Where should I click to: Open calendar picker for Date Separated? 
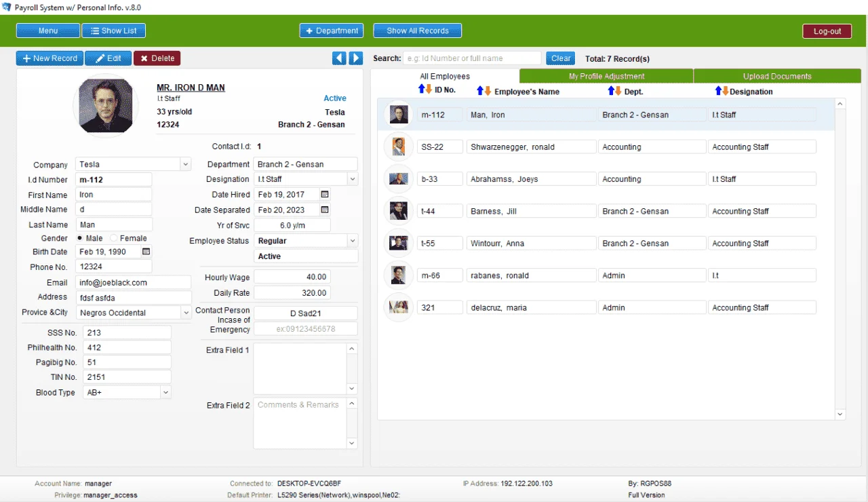pos(325,210)
